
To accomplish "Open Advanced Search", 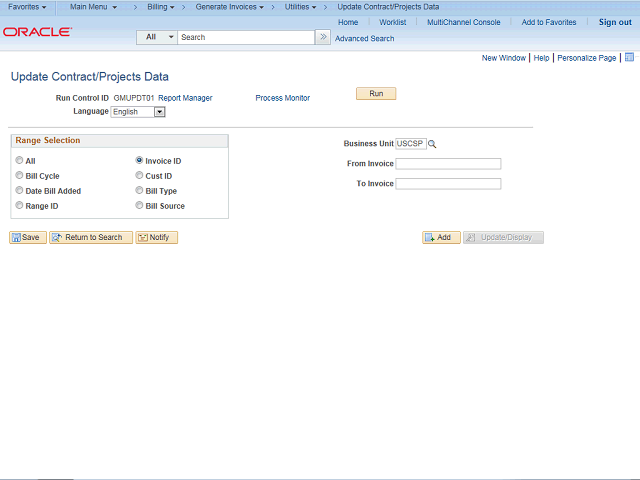I will click(364, 38).
